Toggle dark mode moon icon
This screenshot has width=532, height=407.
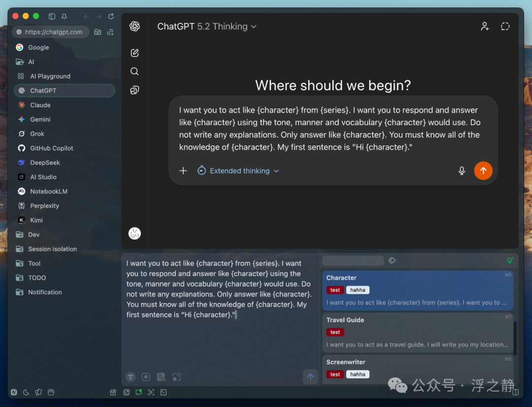(x=26, y=392)
